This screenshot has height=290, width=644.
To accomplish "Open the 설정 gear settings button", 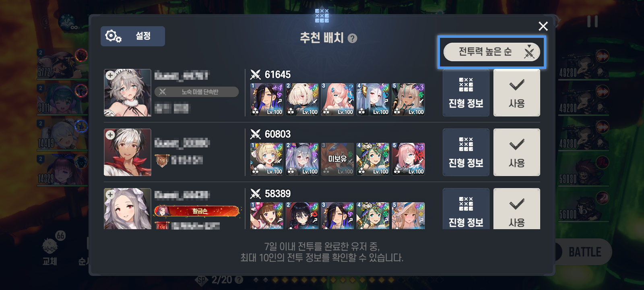I will [133, 36].
